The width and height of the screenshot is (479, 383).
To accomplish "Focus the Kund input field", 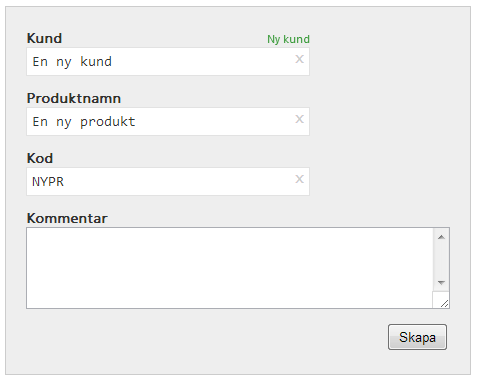I will (168, 61).
